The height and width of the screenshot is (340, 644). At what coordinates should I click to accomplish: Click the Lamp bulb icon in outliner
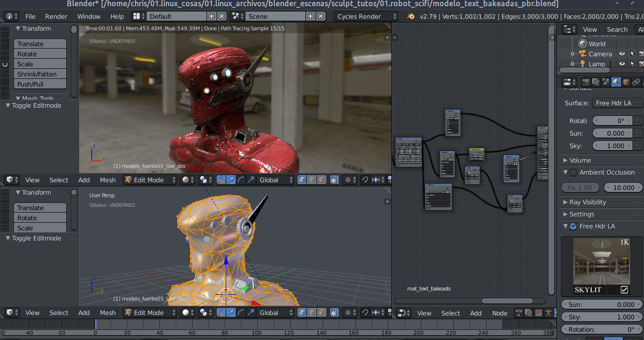[x=583, y=64]
